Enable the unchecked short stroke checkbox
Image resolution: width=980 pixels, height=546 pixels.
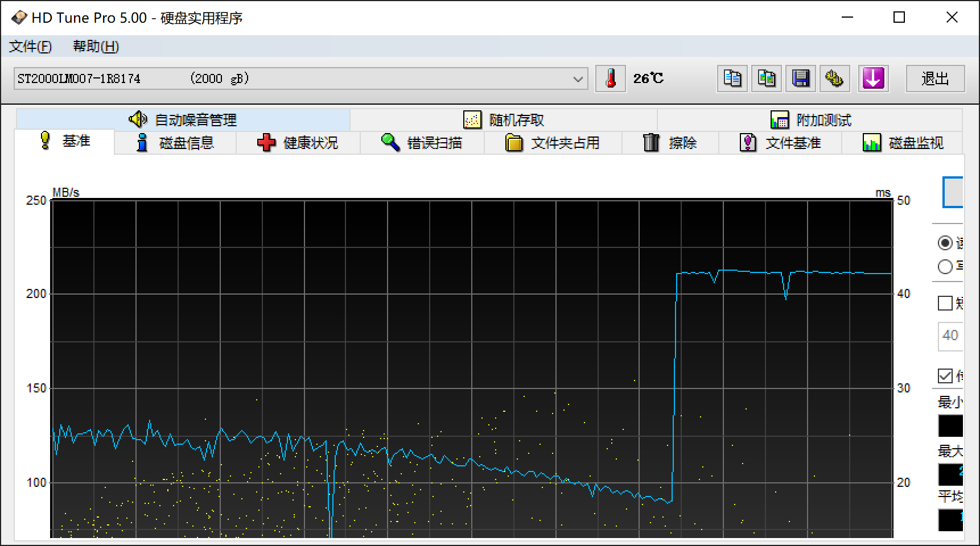(x=945, y=303)
